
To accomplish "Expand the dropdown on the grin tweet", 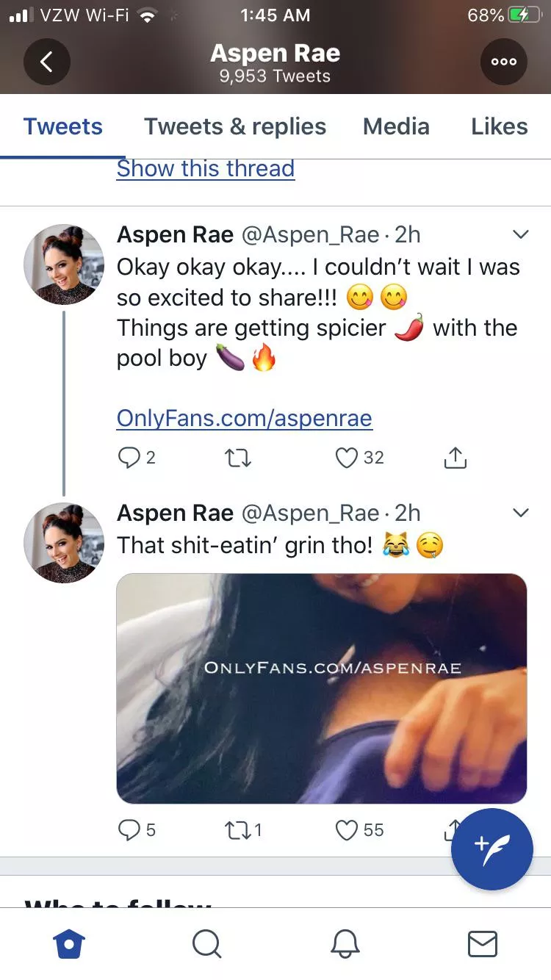I will click(521, 512).
